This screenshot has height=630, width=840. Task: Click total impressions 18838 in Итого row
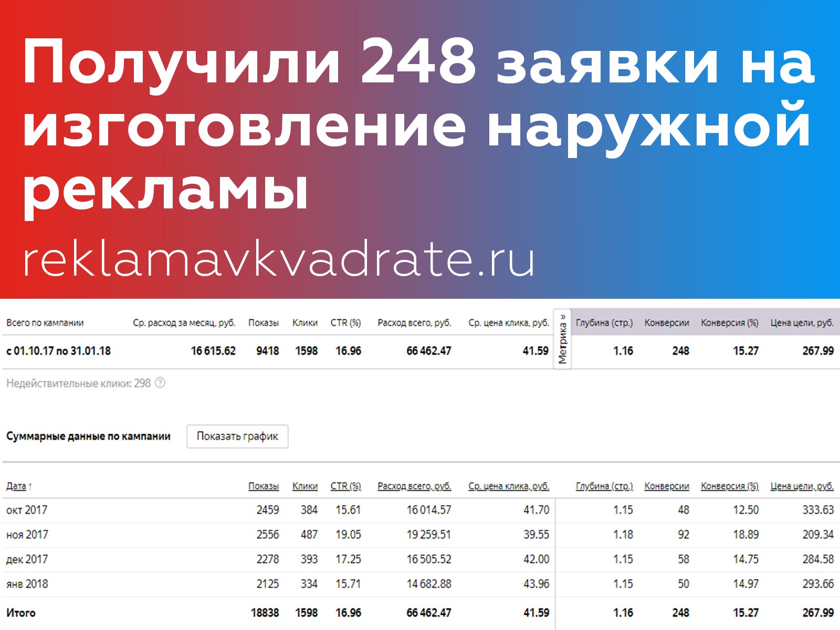coord(265,613)
